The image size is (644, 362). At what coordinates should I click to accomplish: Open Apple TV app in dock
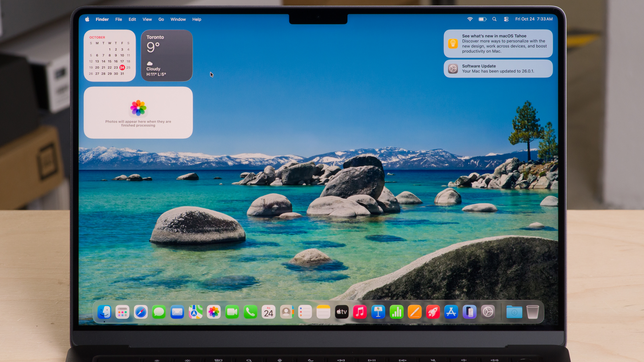342,312
